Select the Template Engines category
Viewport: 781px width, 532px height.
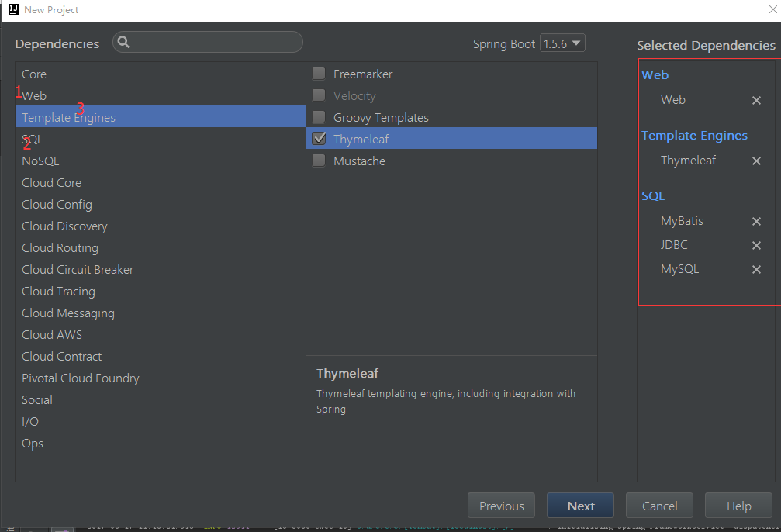161,116
